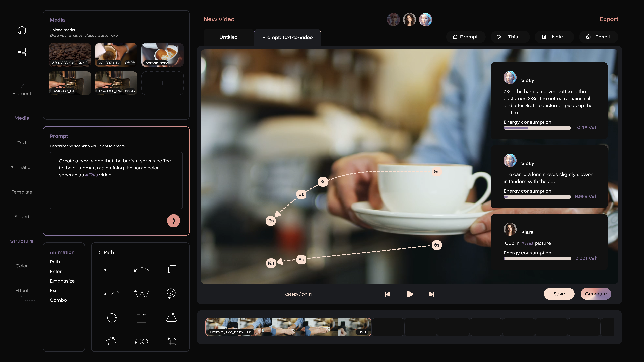Go back using Path chevron
644x362 pixels.
tap(100, 252)
